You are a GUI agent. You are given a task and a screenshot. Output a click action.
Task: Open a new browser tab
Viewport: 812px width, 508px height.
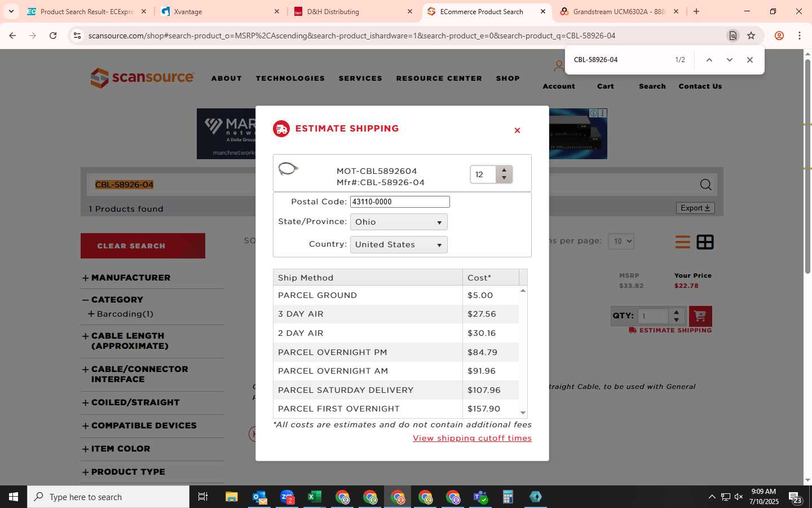696,11
